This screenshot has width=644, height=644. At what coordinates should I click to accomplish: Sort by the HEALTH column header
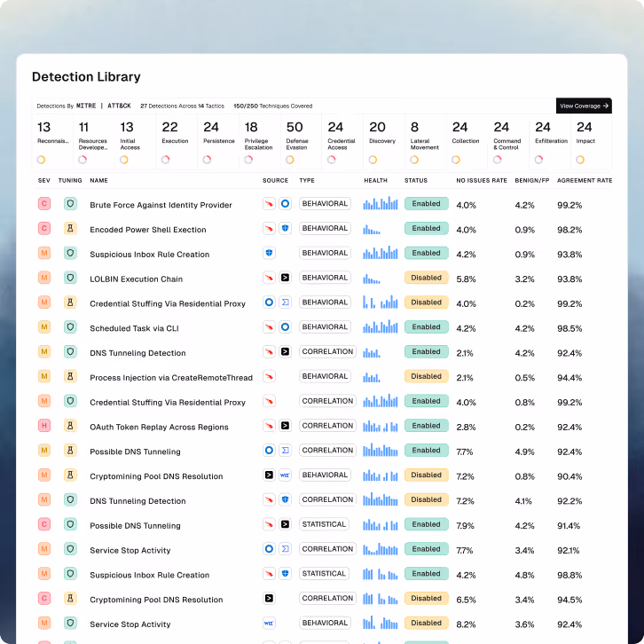[375, 180]
